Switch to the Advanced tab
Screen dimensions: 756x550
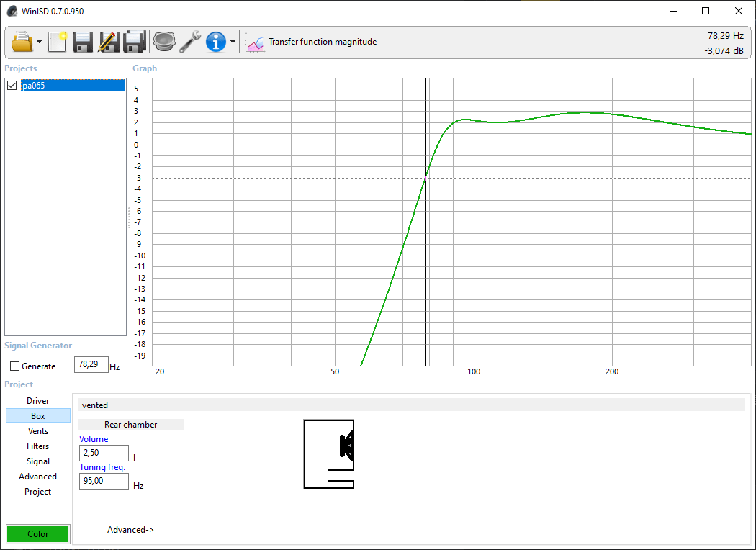tap(37, 477)
